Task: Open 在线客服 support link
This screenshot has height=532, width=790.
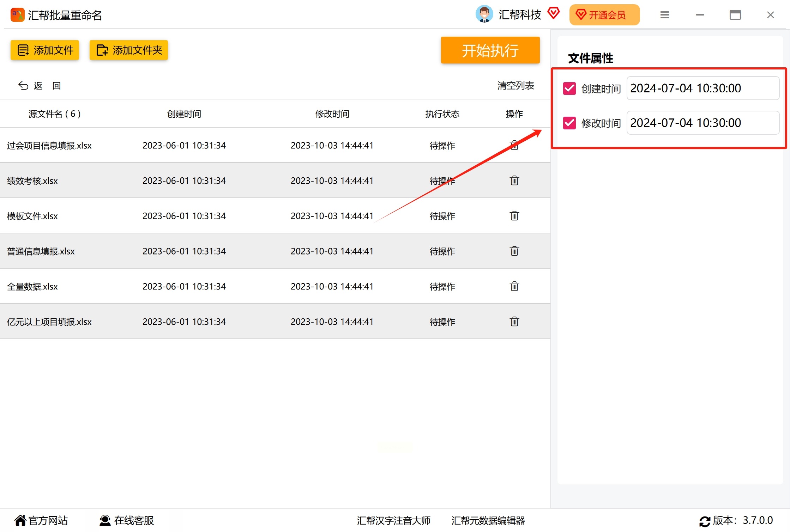Action: (127, 520)
